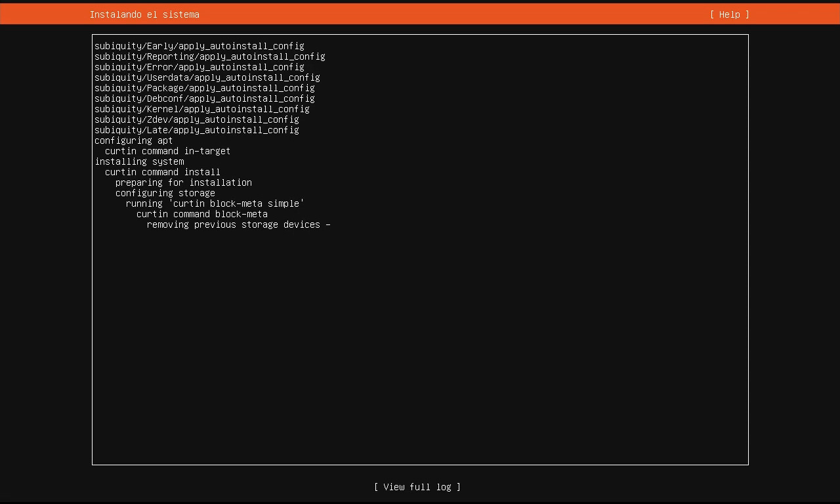Click the View full log button

pyautogui.click(x=417, y=487)
